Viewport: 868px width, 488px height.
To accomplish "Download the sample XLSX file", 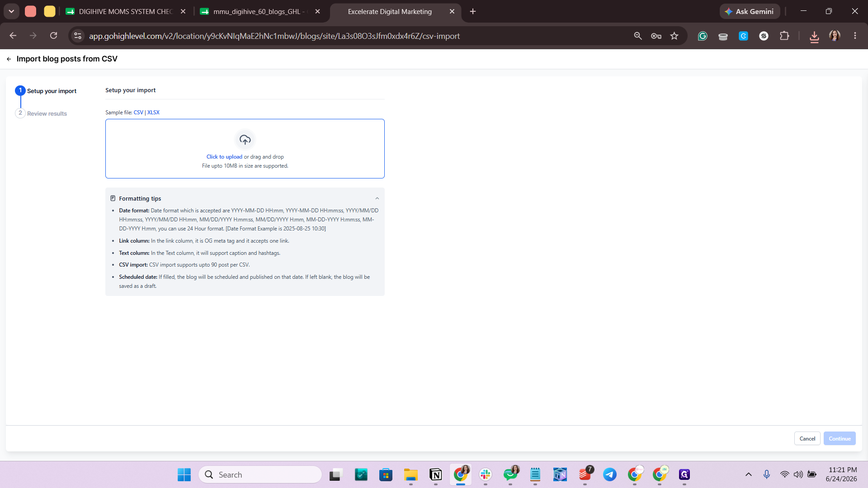I will tap(153, 113).
